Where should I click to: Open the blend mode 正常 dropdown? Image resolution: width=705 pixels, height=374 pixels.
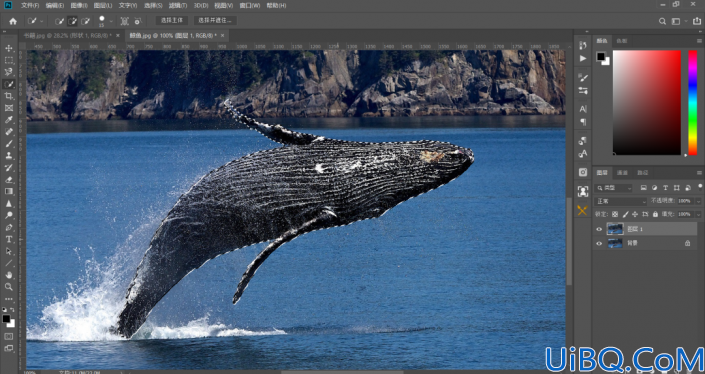620,201
